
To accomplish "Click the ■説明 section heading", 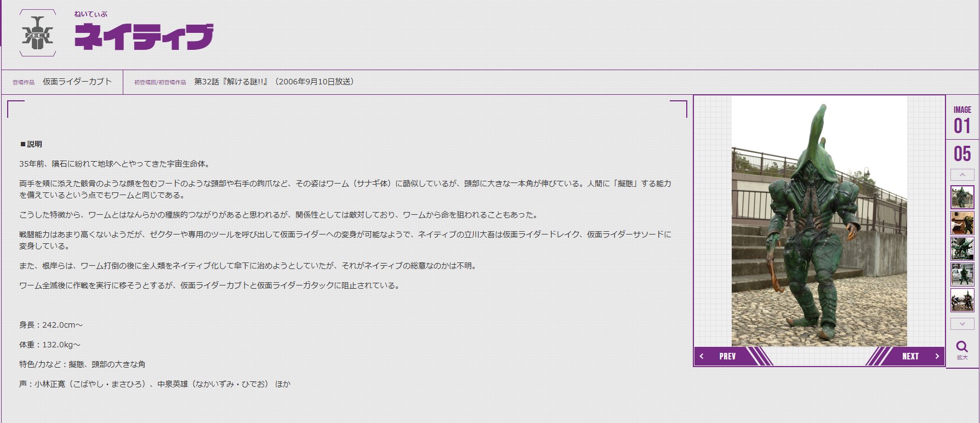I will coord(31,144).
